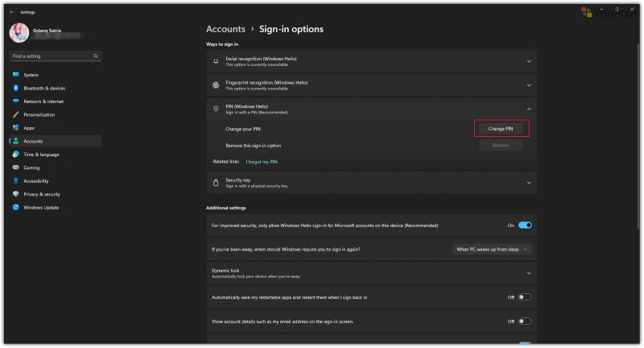Viewport: 644px width, 348px height.
Task: Click the Personalization brush icon
Action: coord(15,114)
